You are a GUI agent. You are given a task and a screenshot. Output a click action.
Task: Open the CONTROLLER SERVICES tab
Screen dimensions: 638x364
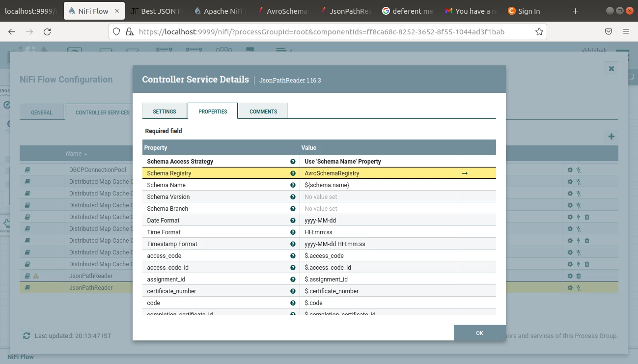click(x=103, y=112)
